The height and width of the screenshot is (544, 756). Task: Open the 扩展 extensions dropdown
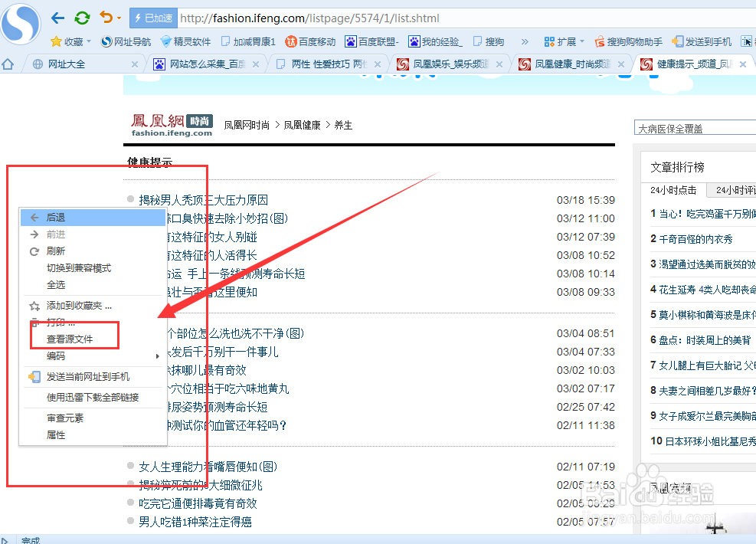(x=565, y=41)
